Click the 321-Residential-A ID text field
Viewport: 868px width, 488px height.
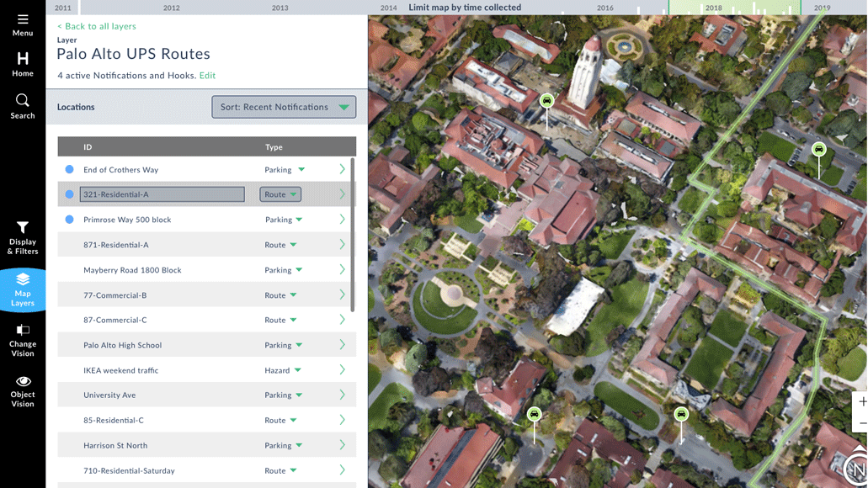pyautogui.click(x=162, y=194)
